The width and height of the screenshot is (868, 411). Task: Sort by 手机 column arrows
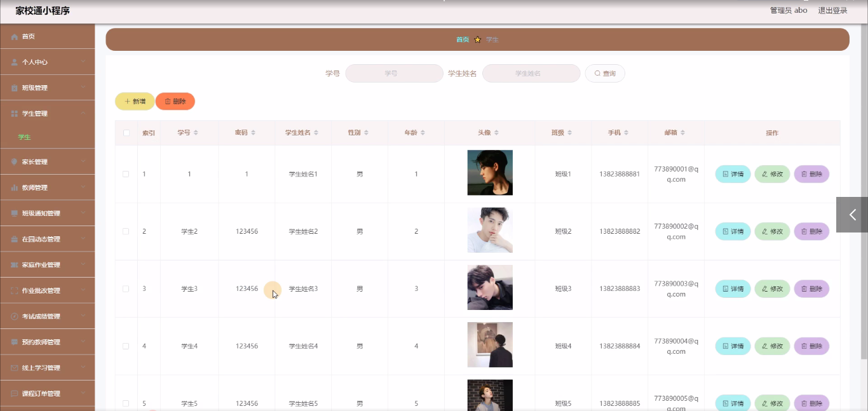coord(626,133)
